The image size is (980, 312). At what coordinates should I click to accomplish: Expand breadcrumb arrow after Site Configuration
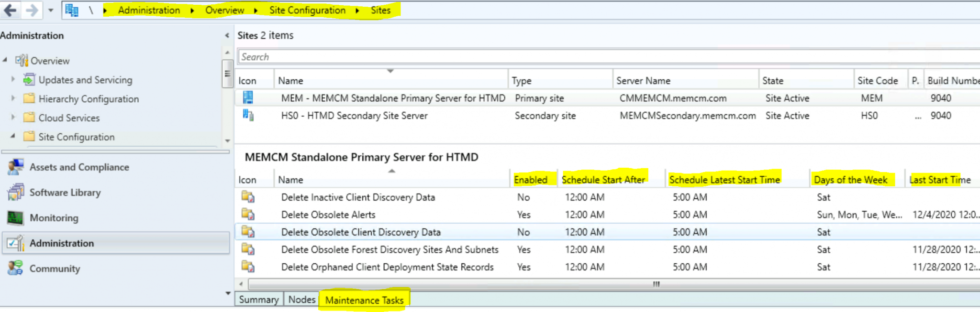click(357, 11)
